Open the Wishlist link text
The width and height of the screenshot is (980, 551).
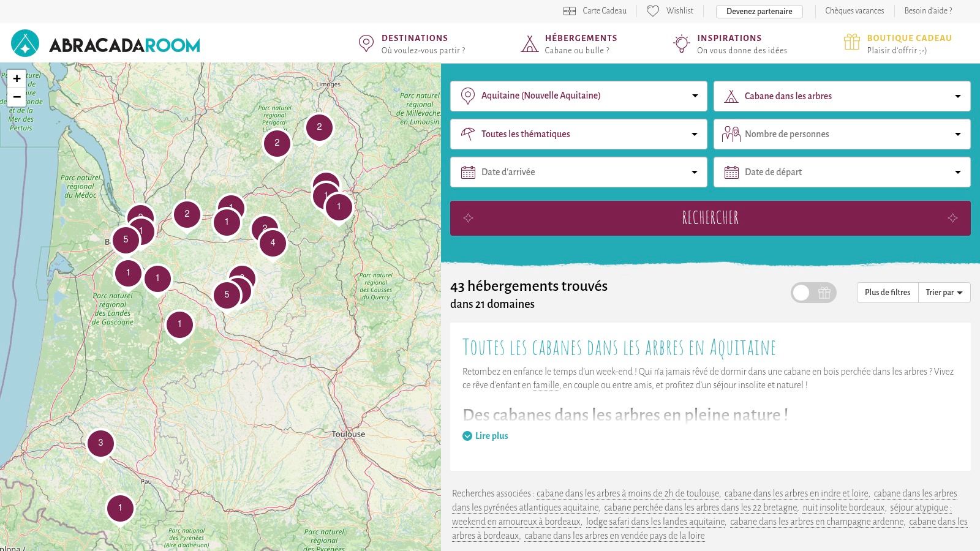(x=680, y=11)
